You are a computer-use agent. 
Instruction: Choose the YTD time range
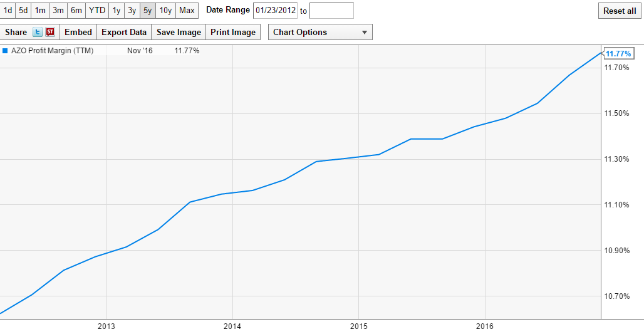tap(97, 11)
